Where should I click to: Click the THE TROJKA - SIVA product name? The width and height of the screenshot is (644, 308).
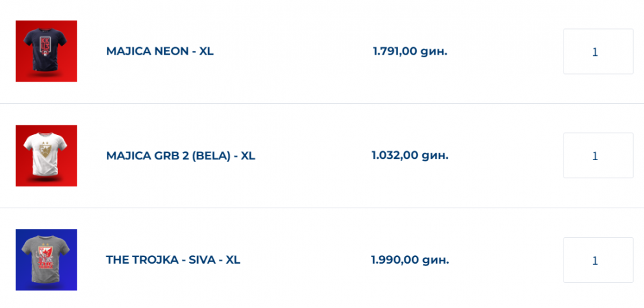(x=173, y=260)
